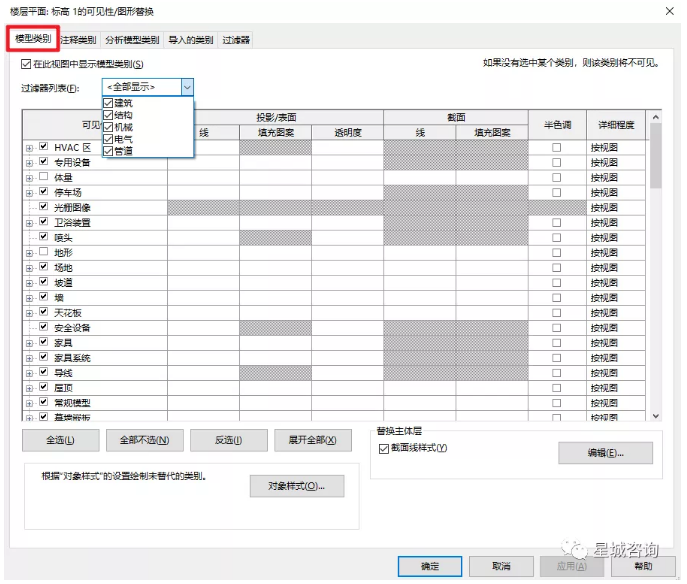Toggle visibility of 光栅图像
The height and width of the screenshot is (584, 687).
click(x=43, y=206)
